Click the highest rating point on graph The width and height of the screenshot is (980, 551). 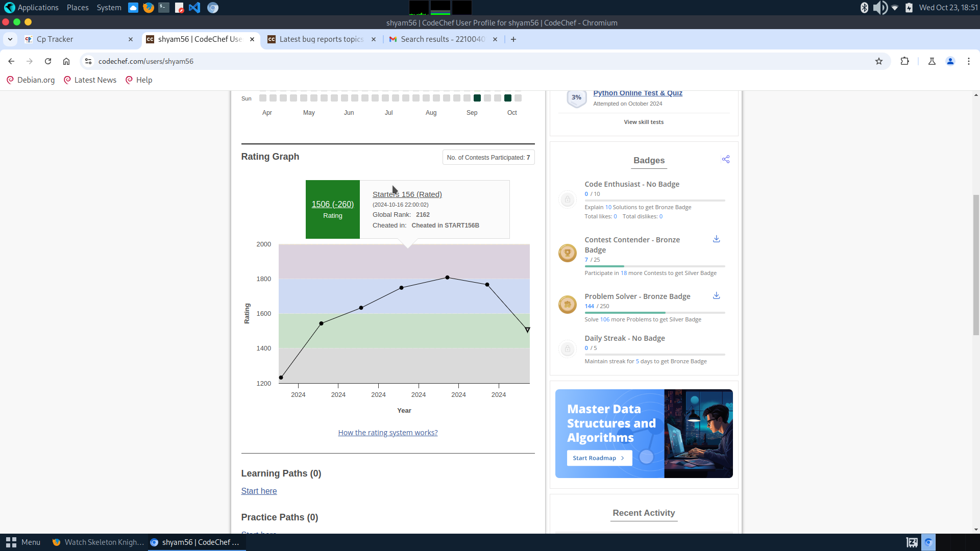coord(447,278)
